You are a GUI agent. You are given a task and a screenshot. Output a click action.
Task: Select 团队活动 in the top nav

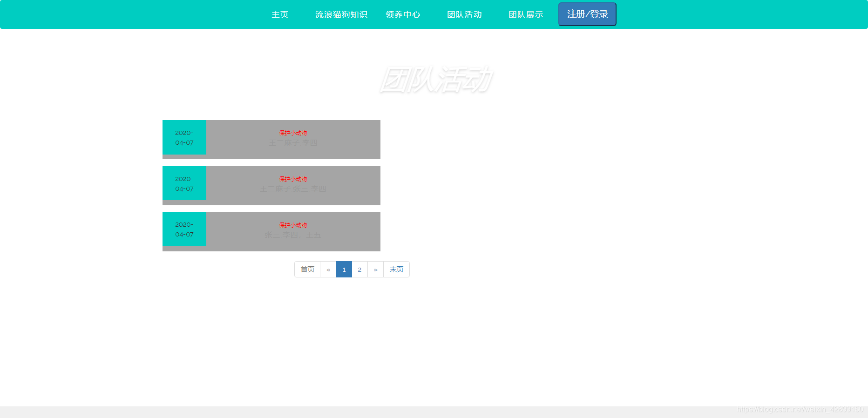[x=464, y=14]
